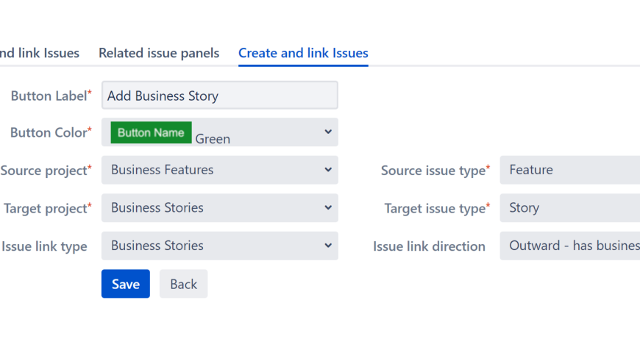Click the green Button Name color preview
This screenshot has width=640, height=364.
pyautogui.click(x=151, y=132)
